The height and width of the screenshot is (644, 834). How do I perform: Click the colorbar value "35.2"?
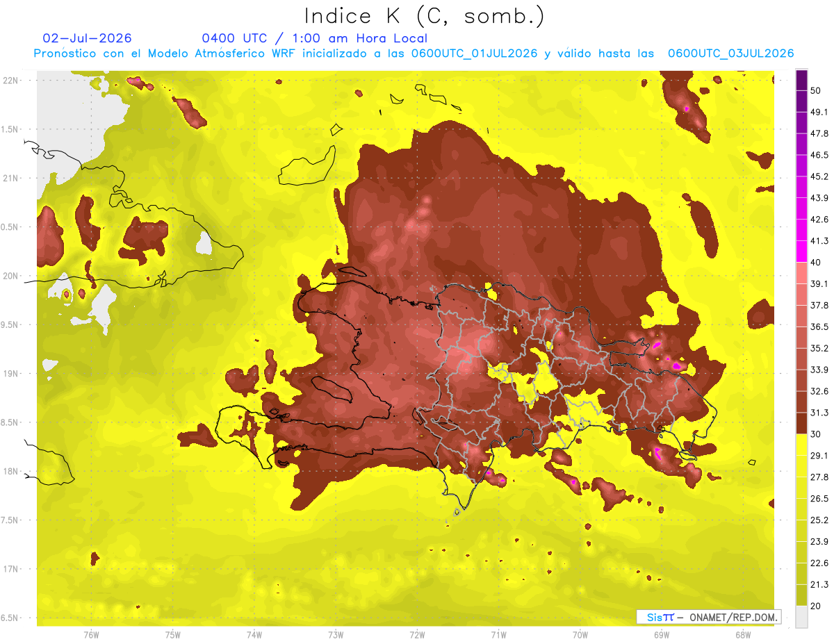(819, 349)
